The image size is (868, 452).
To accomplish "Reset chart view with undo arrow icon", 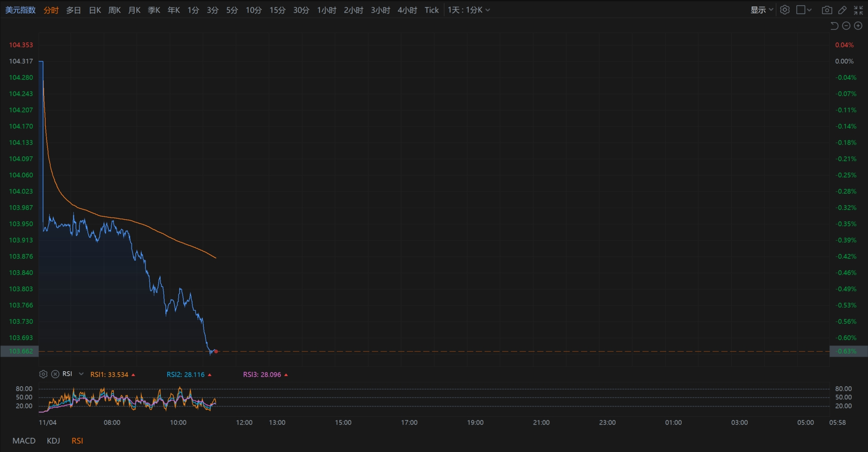I will click(x=834, y=26).
